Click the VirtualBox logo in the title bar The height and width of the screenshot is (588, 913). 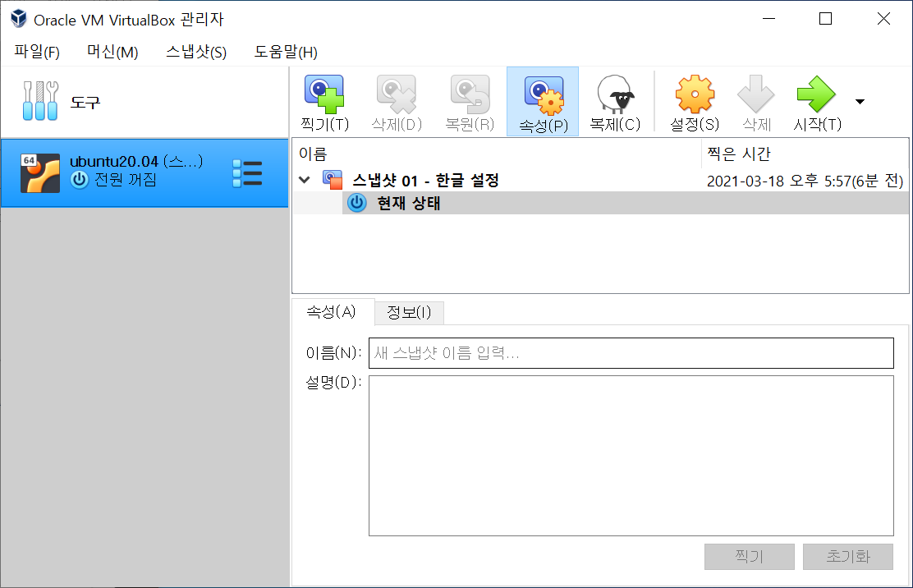(19, 19)
